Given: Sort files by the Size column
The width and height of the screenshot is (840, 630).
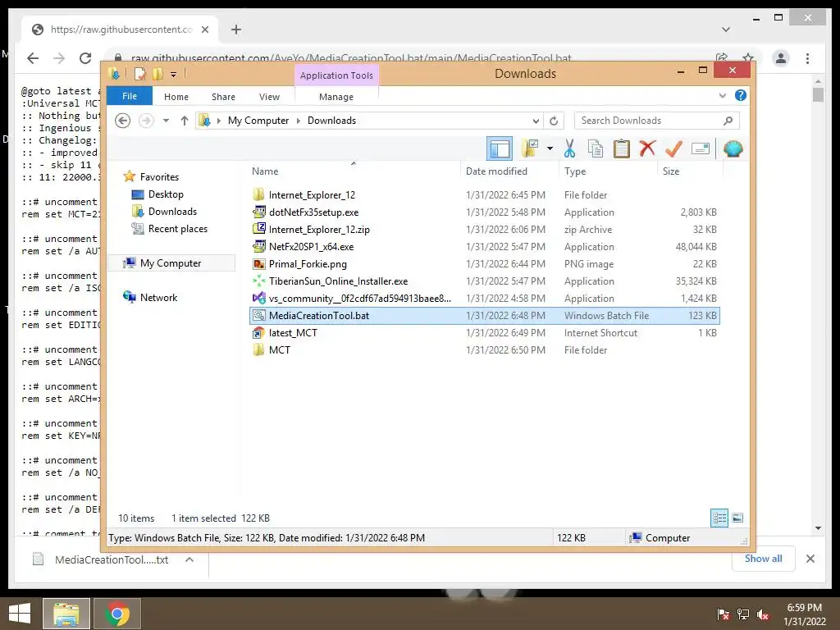Looking at the screenshot, I should (671, 171).
